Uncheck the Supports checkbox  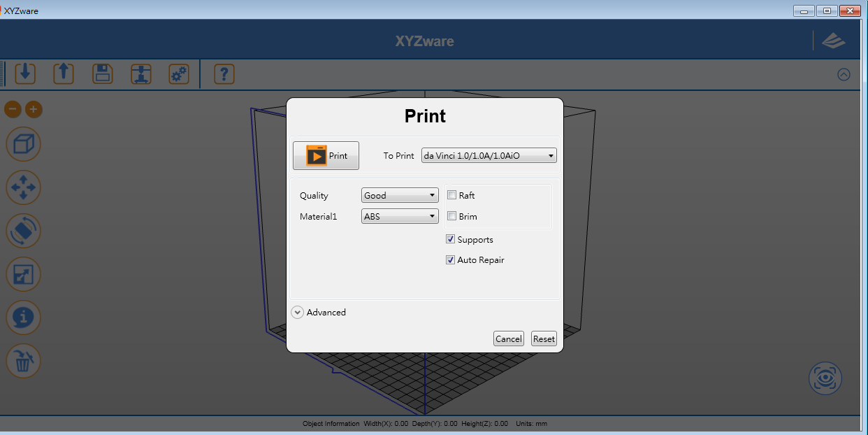click(x=451, y=239)
